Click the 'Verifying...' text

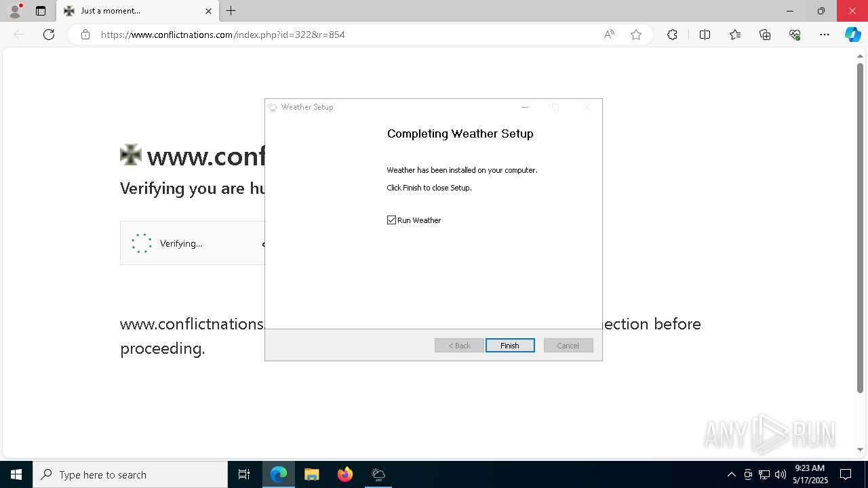181,243
